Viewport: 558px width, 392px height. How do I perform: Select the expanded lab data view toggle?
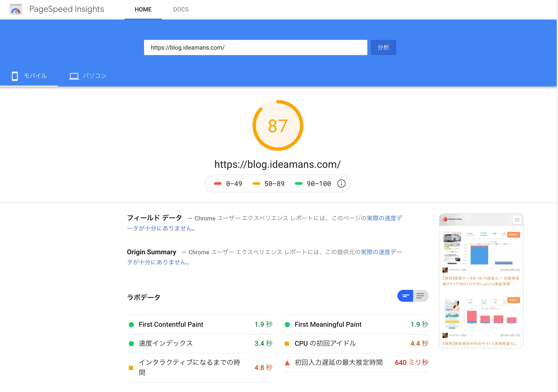point(421,296)
